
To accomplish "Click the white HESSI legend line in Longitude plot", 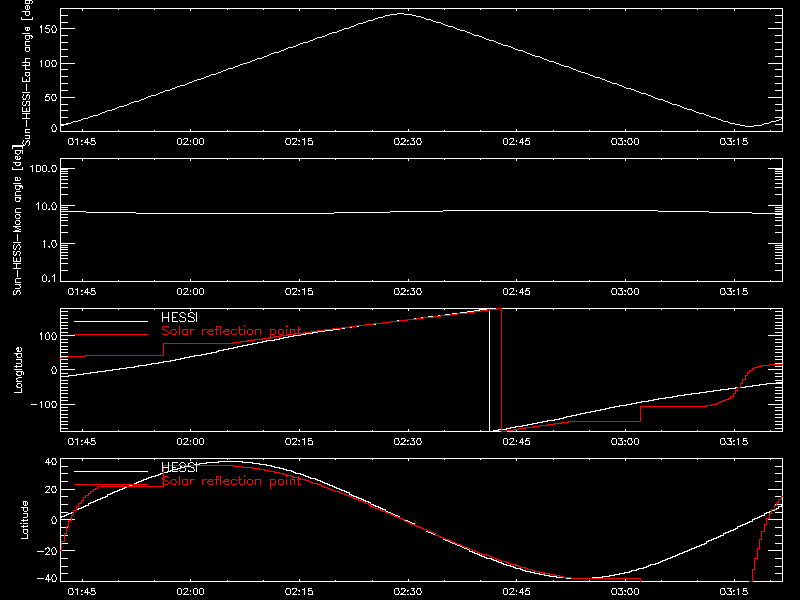I will coord(111,321).
